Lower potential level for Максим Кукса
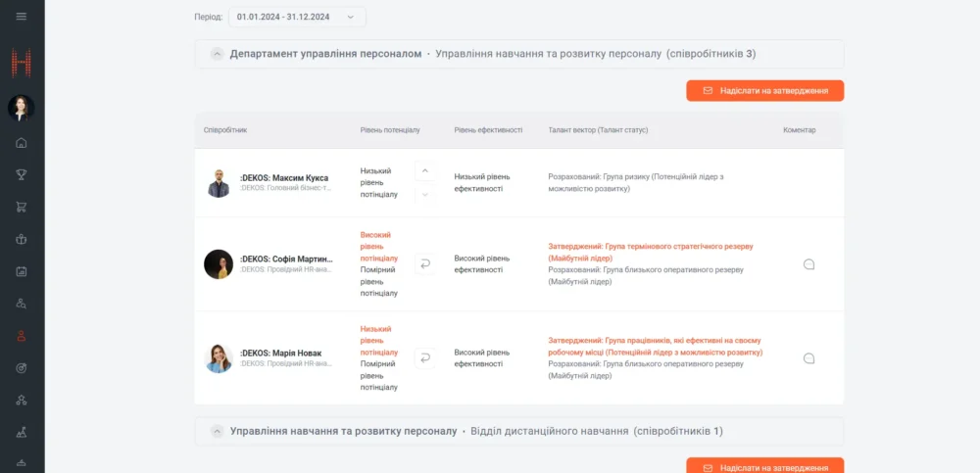The height and width of the screenshot is (473, 980). click(424, 194)
